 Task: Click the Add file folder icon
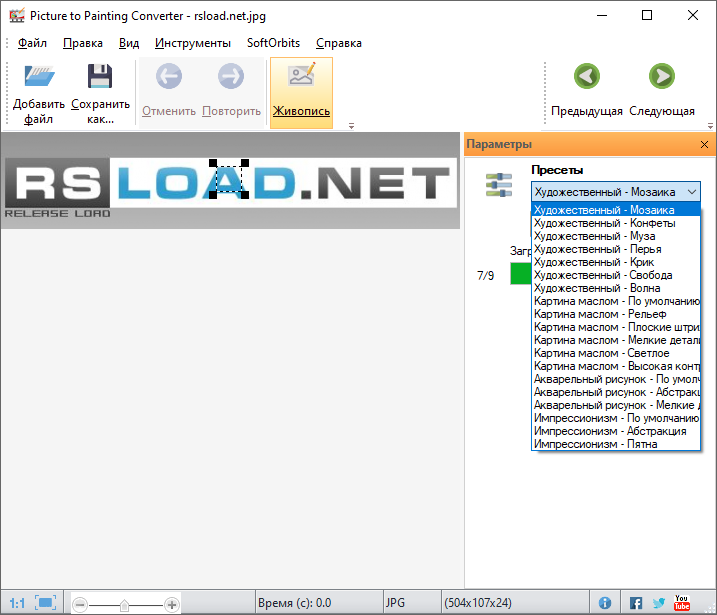tap(39, 76)
